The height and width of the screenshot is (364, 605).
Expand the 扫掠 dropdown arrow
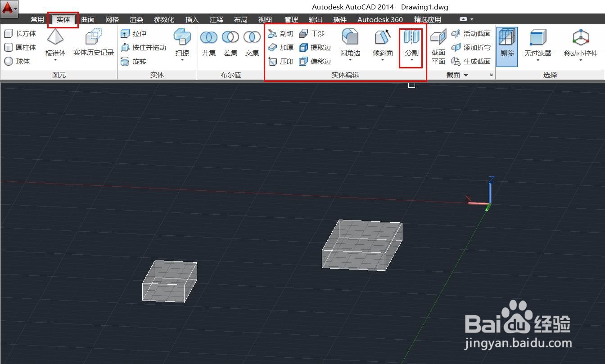coord(182,60)
